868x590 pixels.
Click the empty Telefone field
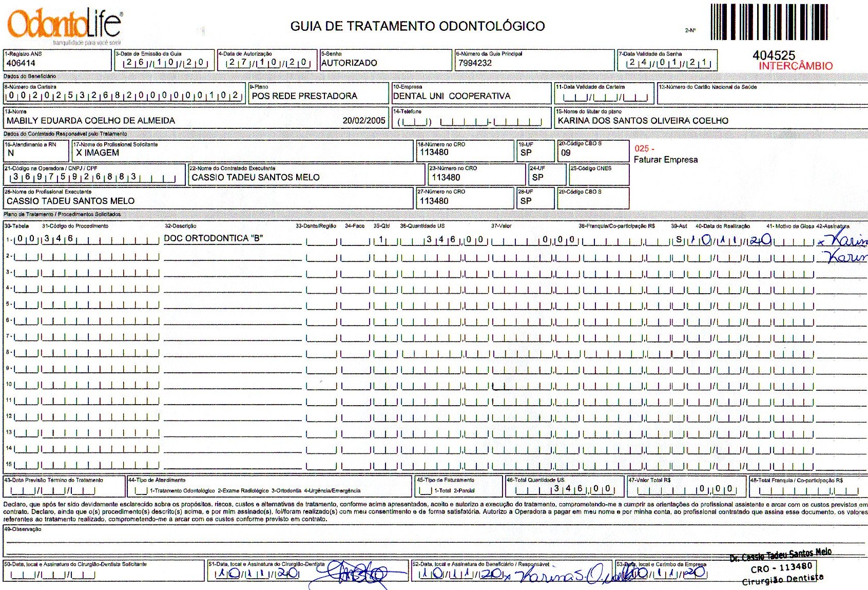tap(472, 118)
